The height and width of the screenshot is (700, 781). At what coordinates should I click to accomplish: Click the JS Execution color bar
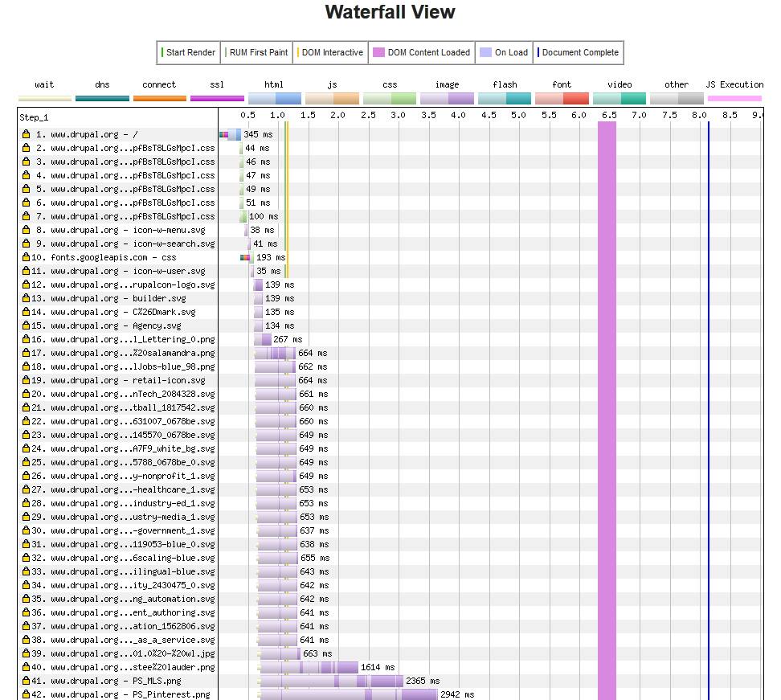pos(734,98)
